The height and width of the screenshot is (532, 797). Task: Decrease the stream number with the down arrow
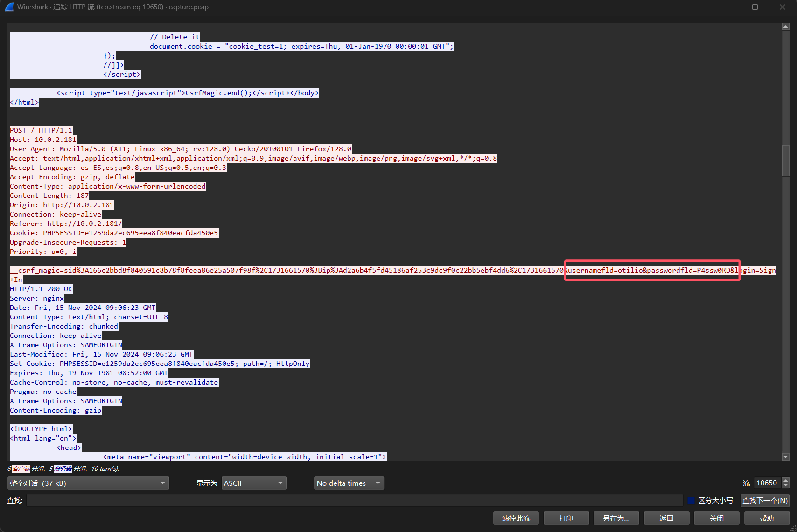coord(786,486)
